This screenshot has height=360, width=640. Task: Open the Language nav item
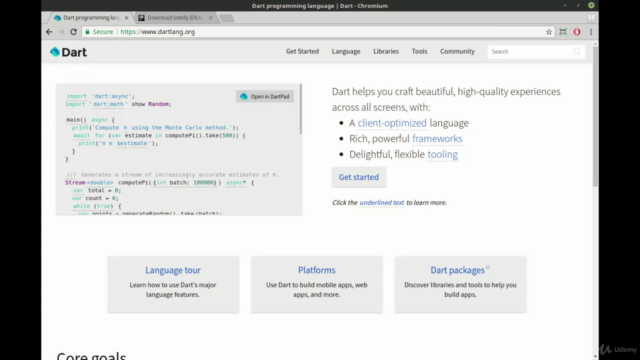346,51
